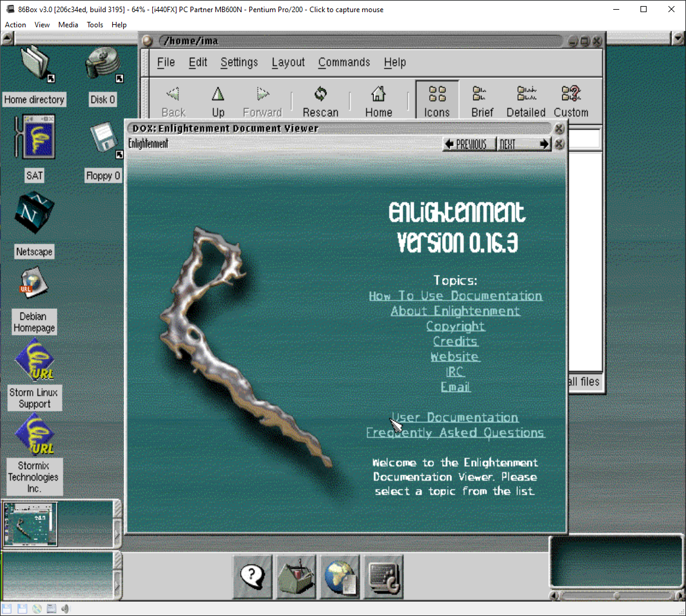Rescan the /home/ima directory
This screenshot has width=686, height=616.
click(x=321, y=101)
